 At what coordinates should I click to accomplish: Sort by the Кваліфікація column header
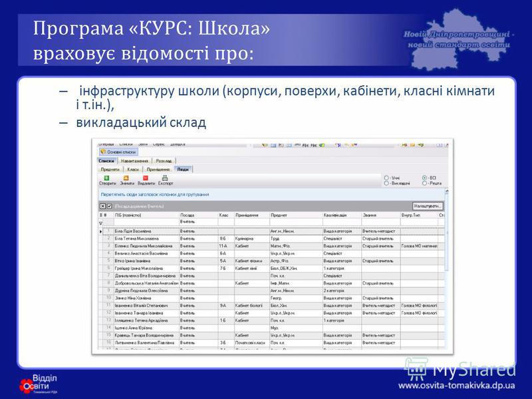click(342, 215)
